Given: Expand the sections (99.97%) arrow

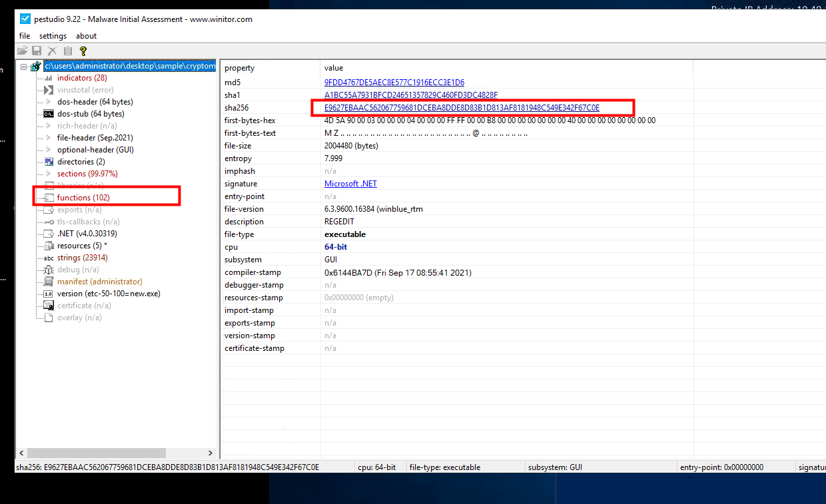Looking at the screenshot, I should 48,174.
